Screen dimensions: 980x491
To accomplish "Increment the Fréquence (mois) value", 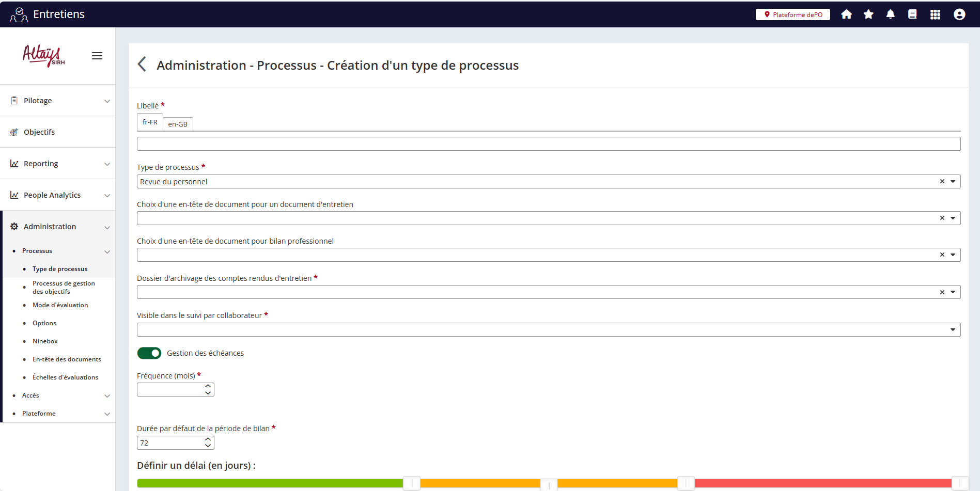I will point(208,386).
